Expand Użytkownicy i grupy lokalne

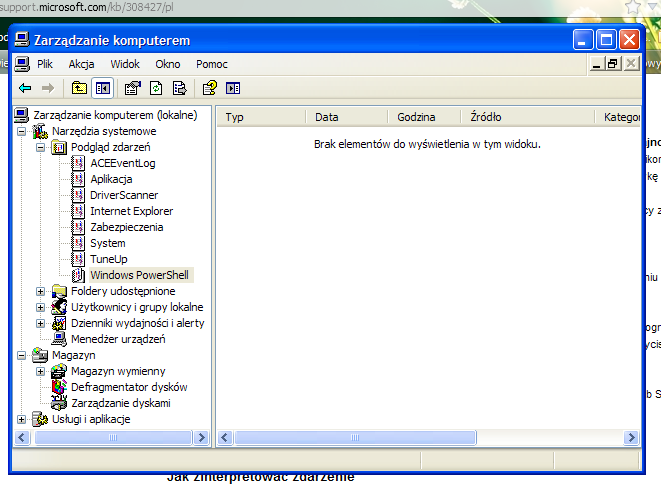click(40, 307)
